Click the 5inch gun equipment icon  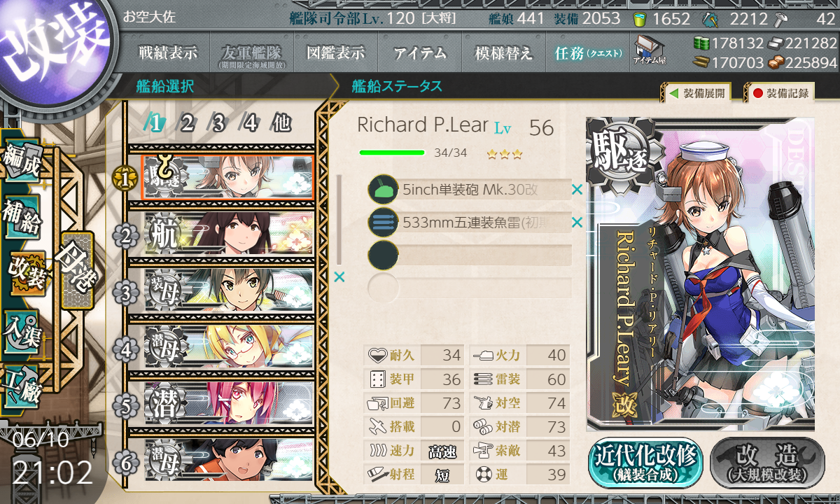383,190
